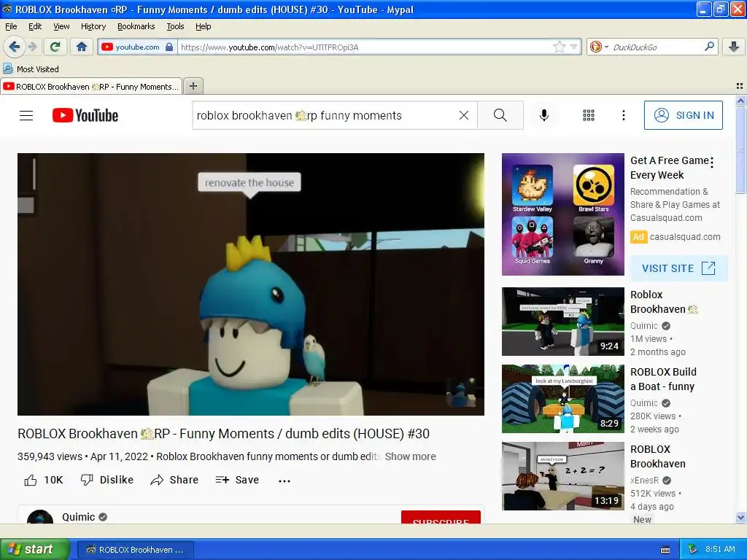Open YouTube settings three-dot menu
This screenshot has height=560, width=747.
click(x=624, y=115)
